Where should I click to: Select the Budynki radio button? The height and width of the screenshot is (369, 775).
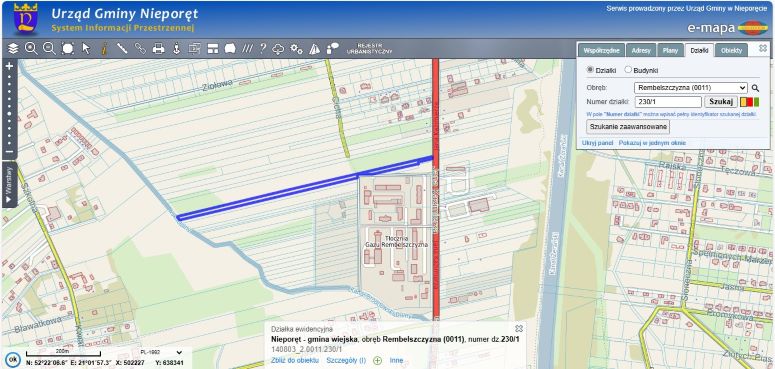pos(628,70)
